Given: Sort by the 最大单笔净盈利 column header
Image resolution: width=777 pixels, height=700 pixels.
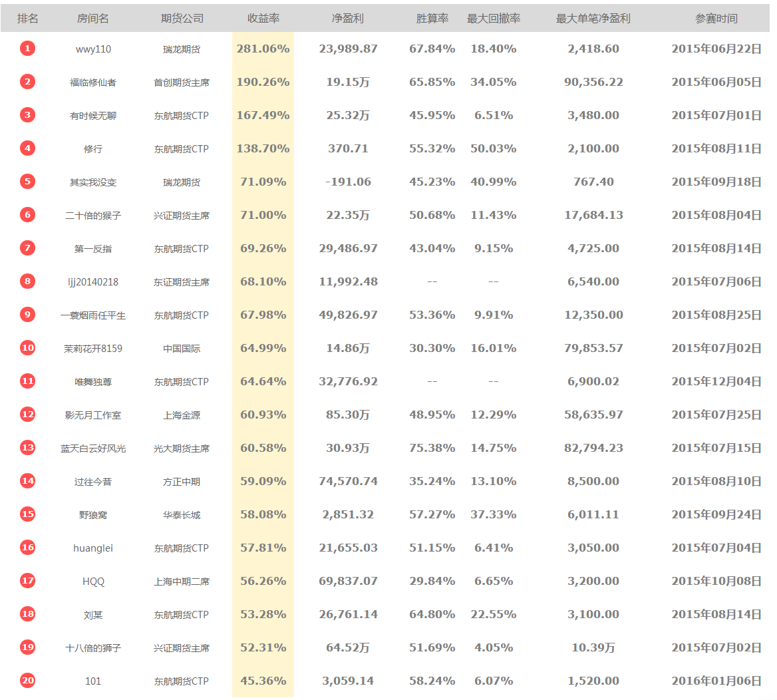Looking at the screenshot, I should [593, 19].
